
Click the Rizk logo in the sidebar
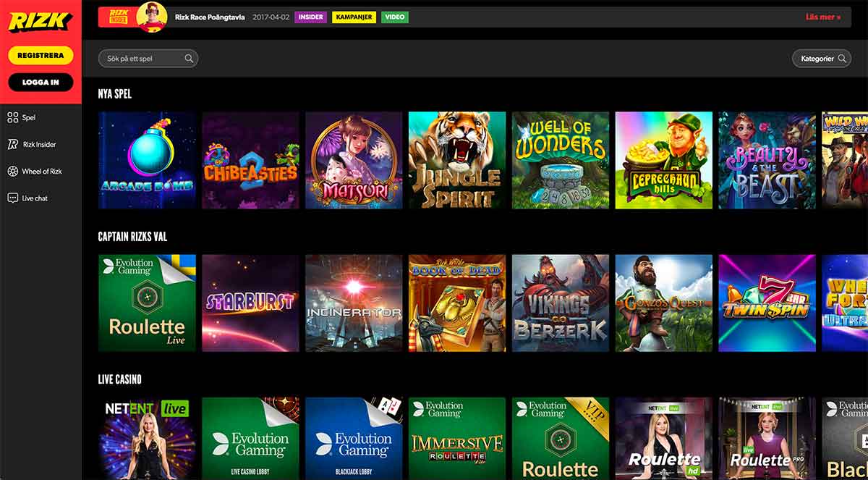click(41, 21)
